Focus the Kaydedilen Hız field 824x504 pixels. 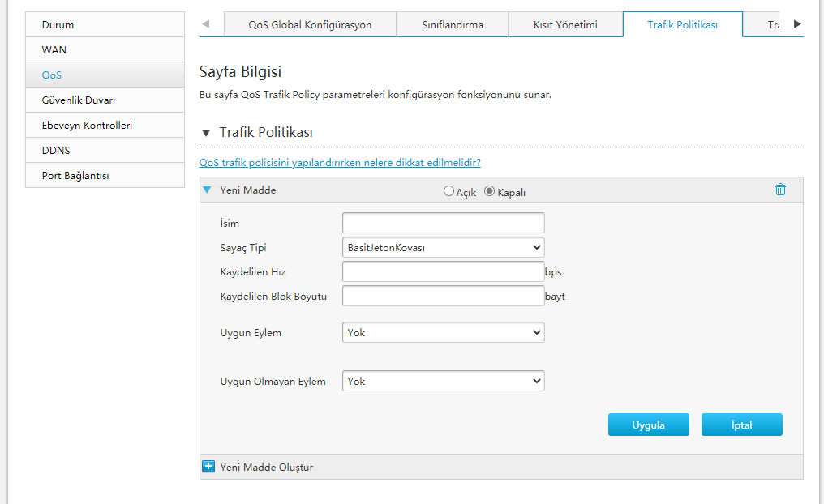[x=443, y=271]
